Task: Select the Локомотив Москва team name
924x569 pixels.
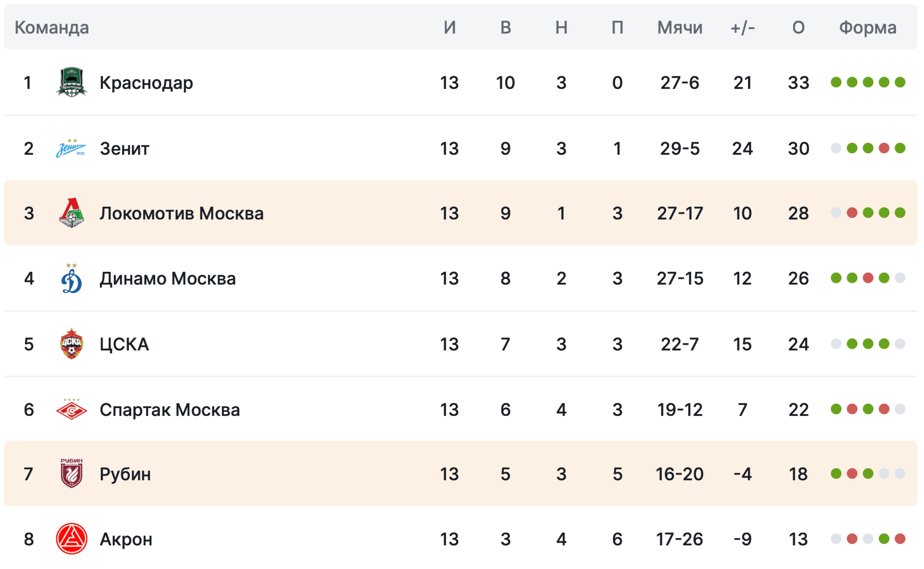Action: (181, 213)
